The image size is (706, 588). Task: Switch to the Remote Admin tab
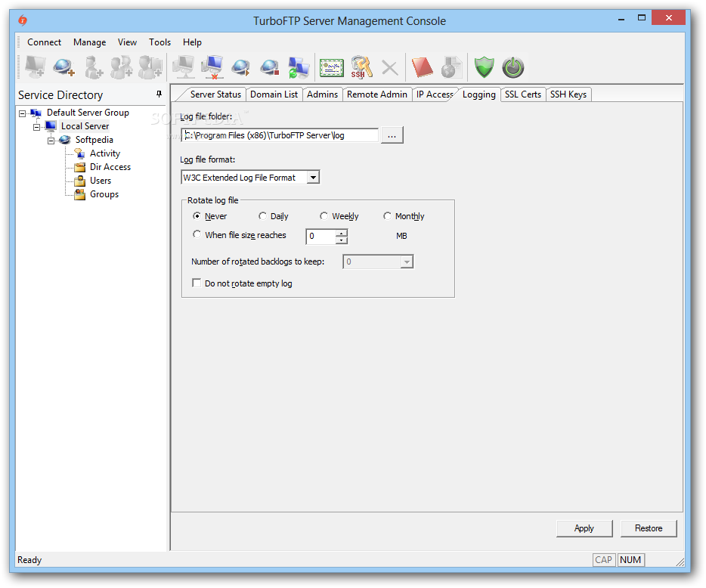377,94
